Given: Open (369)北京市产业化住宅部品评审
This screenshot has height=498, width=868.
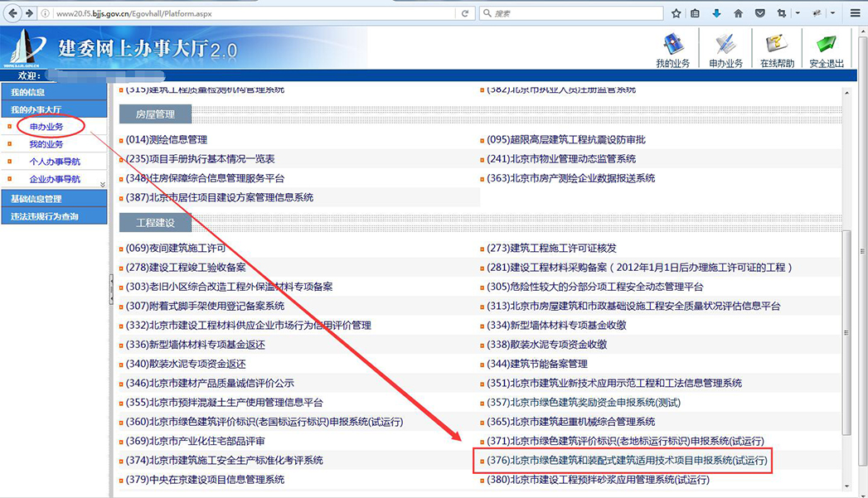Looking at the screenshot, I should point(196,442).
